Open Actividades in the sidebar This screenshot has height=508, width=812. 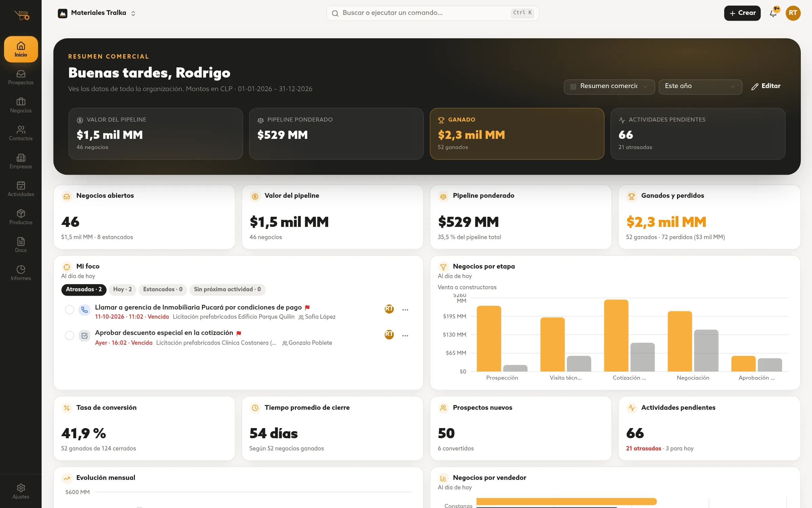(21, 189)
